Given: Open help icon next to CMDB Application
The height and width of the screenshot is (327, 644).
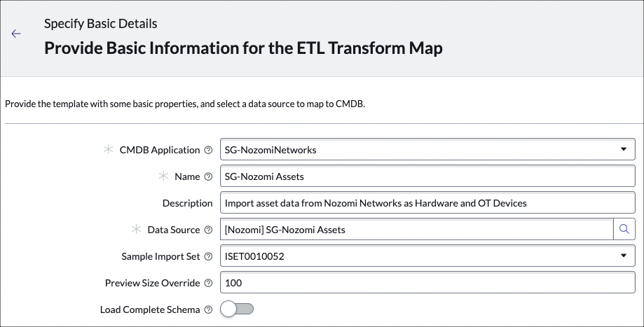Looking at the screenshot, I should pos(208,150).
